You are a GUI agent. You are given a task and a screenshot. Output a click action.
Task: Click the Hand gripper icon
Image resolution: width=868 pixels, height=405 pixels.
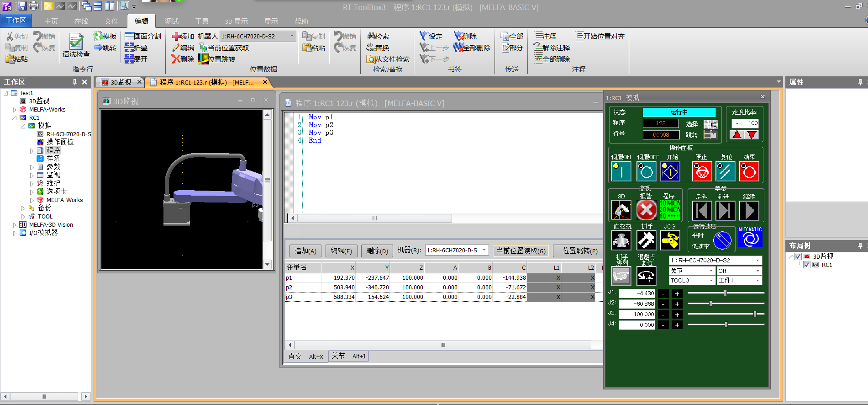pyautogui.click(x=646, y=240)
